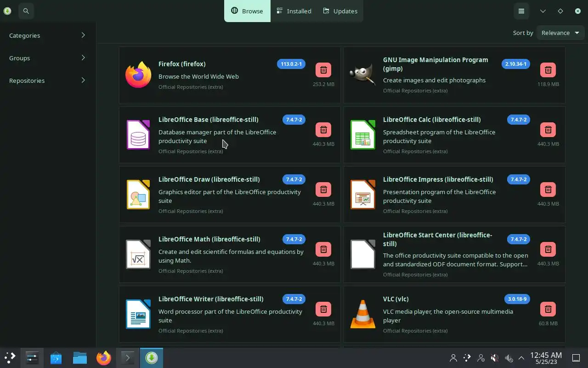The image size is (588, 368).
Task: Click the LibreOffice Draw icon
Action: click(138, 195)
